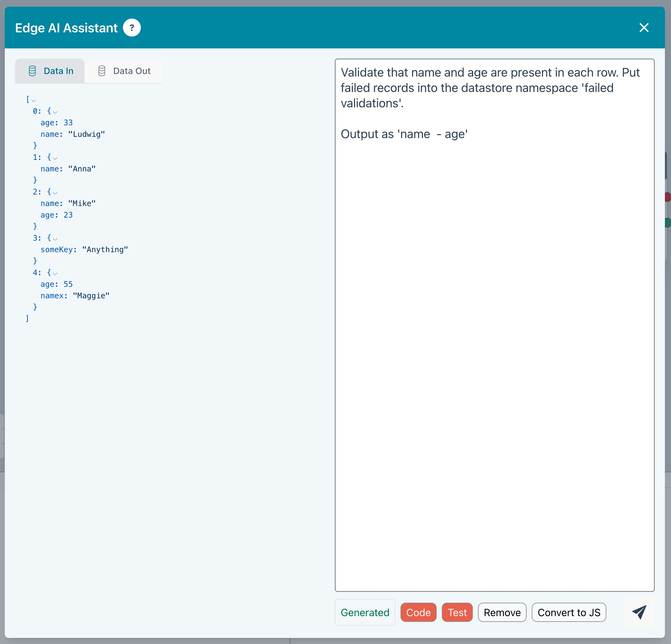671x644 pixels.
Task: Collapse JSON item 3 object
Action: click(x=55, y=239)
